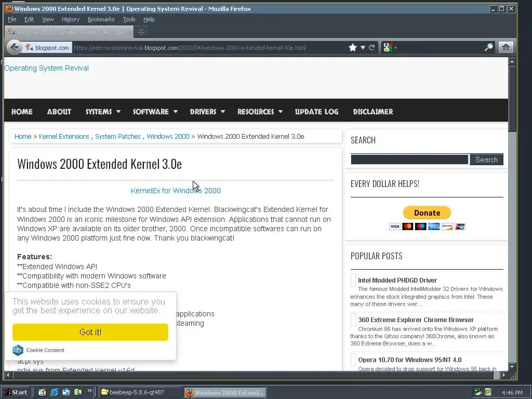Image resolution: width=532 pixels, height=399 pixels.
Task: Click the address bar URL field
Action: [x=209, y=47]
